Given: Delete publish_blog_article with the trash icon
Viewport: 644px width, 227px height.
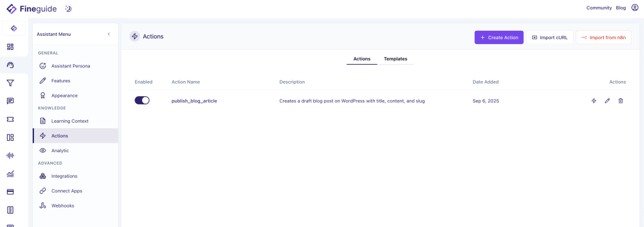Looking at the screenshot, I should click(621, 101).
